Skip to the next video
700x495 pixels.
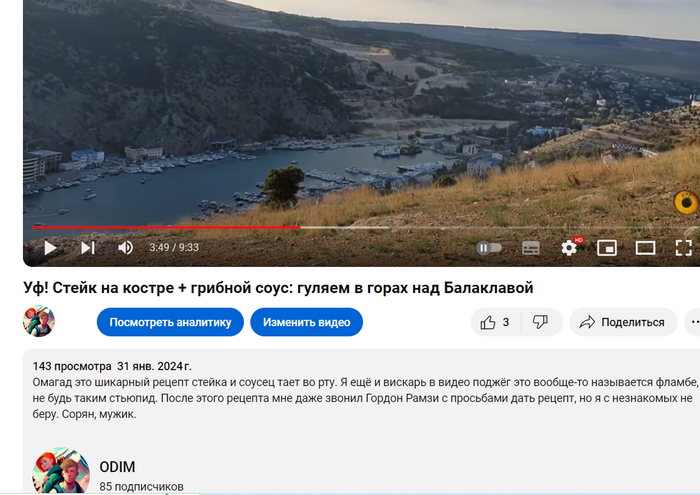coord(88,248)
